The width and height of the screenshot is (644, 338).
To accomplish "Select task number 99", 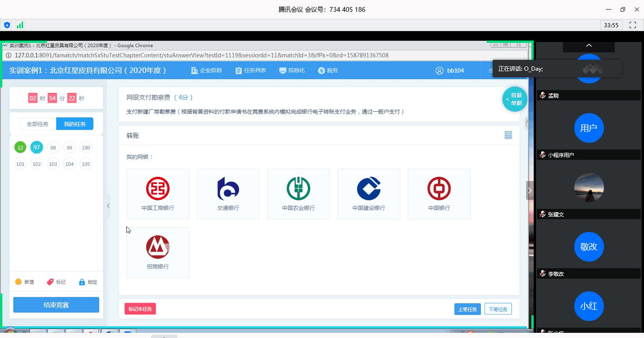I will (x=70, y=148).
